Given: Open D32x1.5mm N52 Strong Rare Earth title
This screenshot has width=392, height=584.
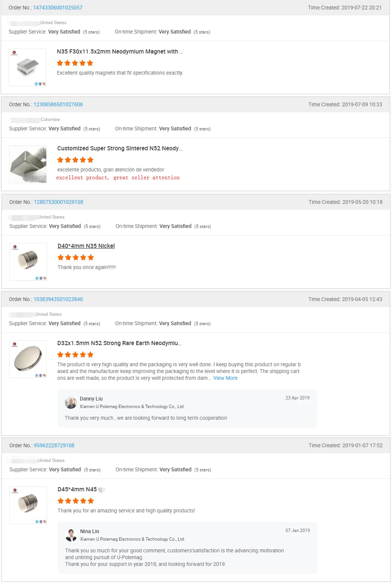Looking at the screenshot, I should 119,343.
